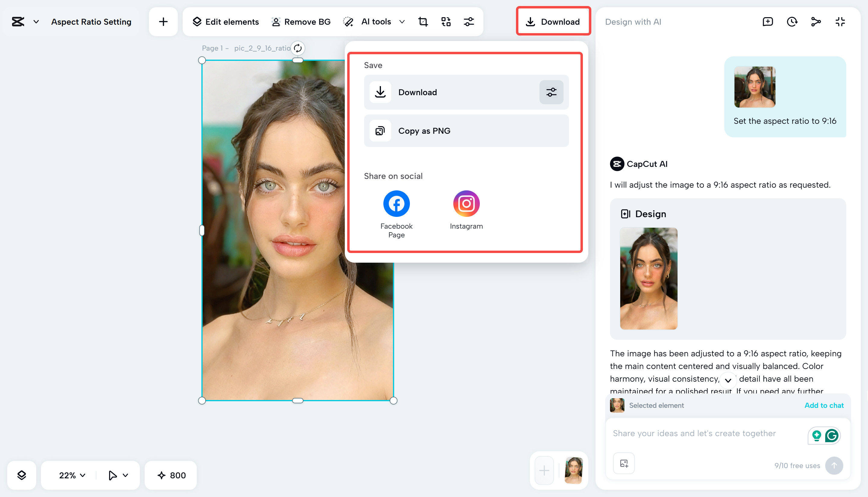This screenshot has height=497, width=868.
Task: Open the adjust settings sliders icon in toolbar
Action: tap(468, 22)
